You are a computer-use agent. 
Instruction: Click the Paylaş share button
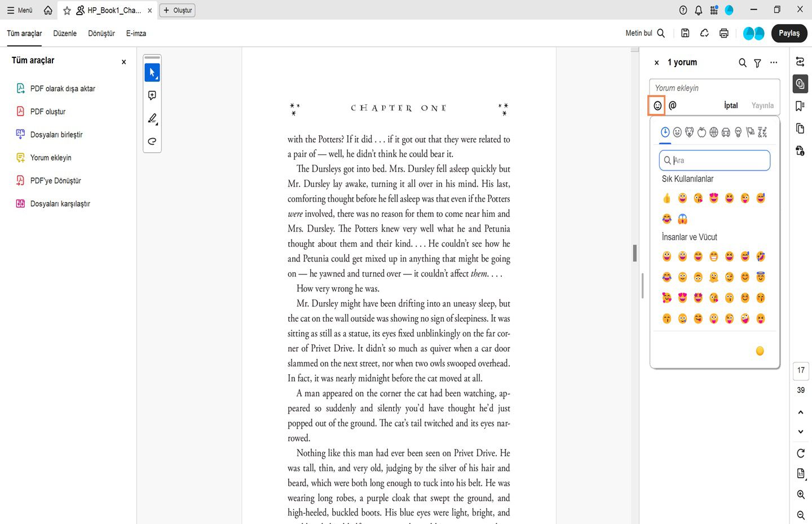pos(789,33)
